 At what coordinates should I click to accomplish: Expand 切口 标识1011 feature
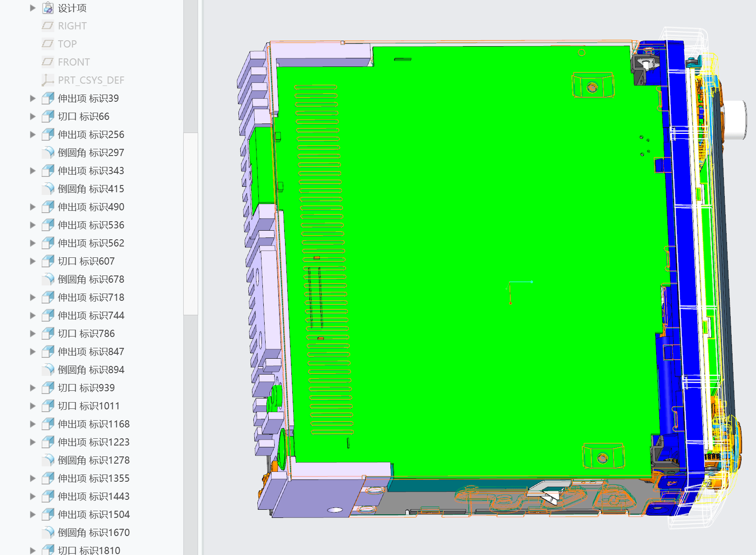[x=33, y=406]
